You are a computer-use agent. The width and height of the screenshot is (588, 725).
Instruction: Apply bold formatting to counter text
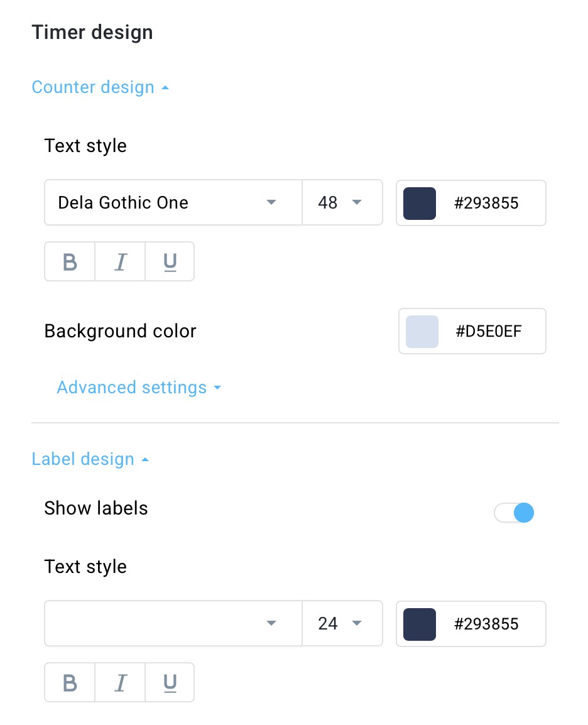point(69,261)
